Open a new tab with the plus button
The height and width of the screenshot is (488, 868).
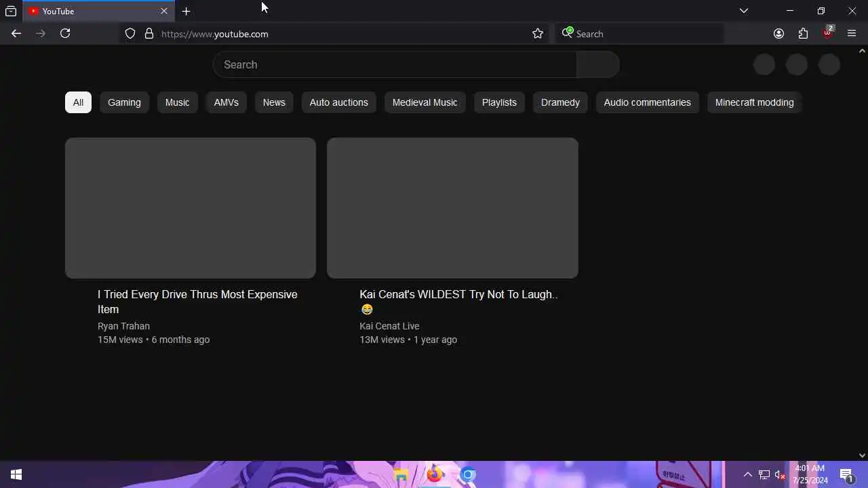coord(186,11)
